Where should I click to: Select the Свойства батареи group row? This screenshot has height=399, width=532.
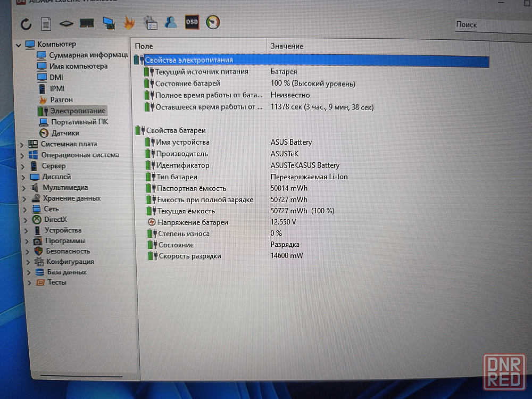click(171, 131)
